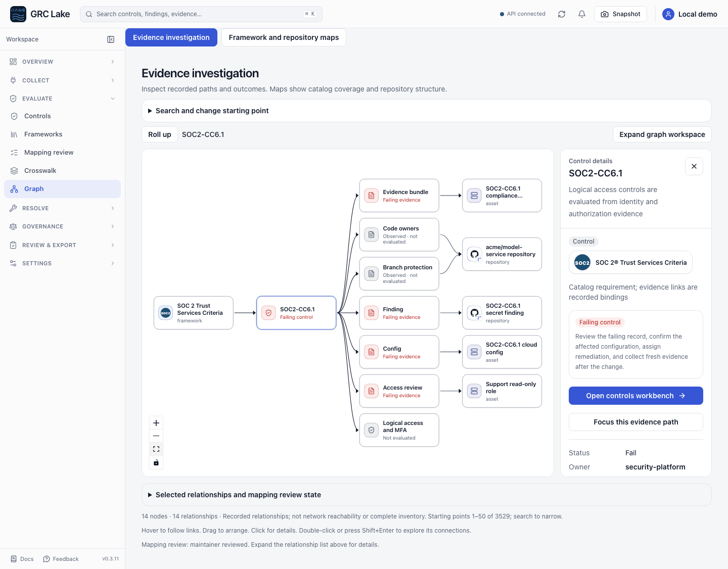Screen dimensions: 728x569
Task: Collapse the Evaluate sidebar section
Action: click(x=62, y=99)
